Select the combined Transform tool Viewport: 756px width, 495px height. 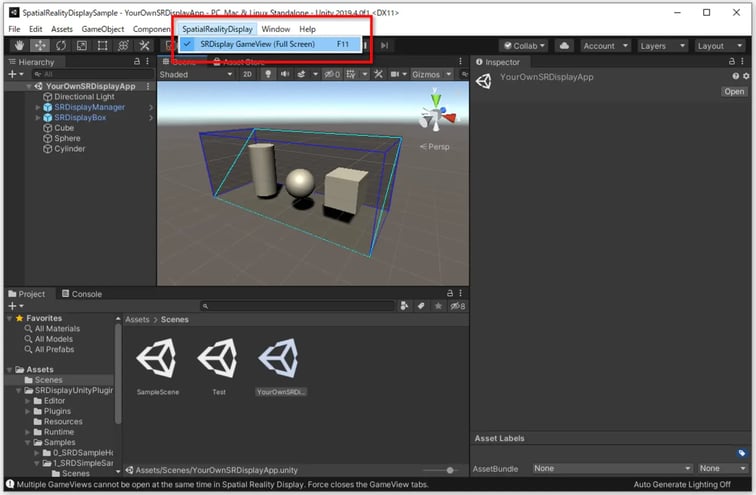pos(123,46)
